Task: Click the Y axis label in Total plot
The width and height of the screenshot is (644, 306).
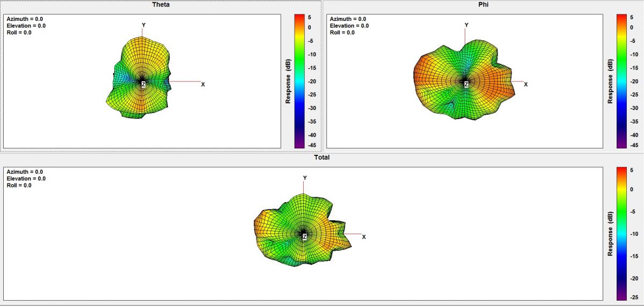Action: coord(305,178)
